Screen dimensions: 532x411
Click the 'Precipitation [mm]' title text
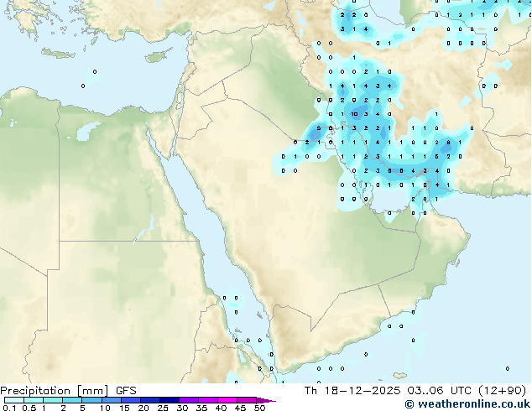tap(55, 391)
